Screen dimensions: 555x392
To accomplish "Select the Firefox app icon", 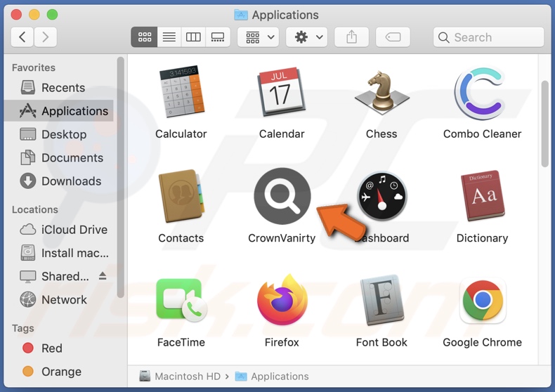I will click(x=282, y=300).
